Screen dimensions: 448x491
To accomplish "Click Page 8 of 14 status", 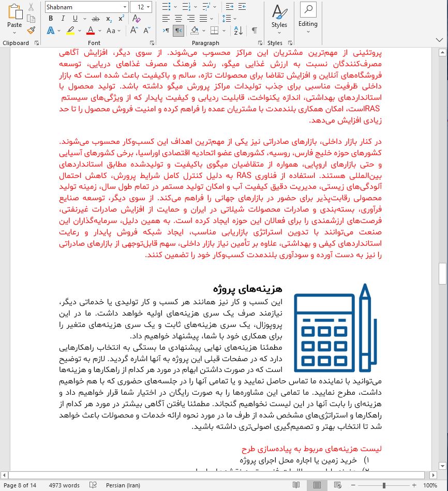I will point(20,485).
